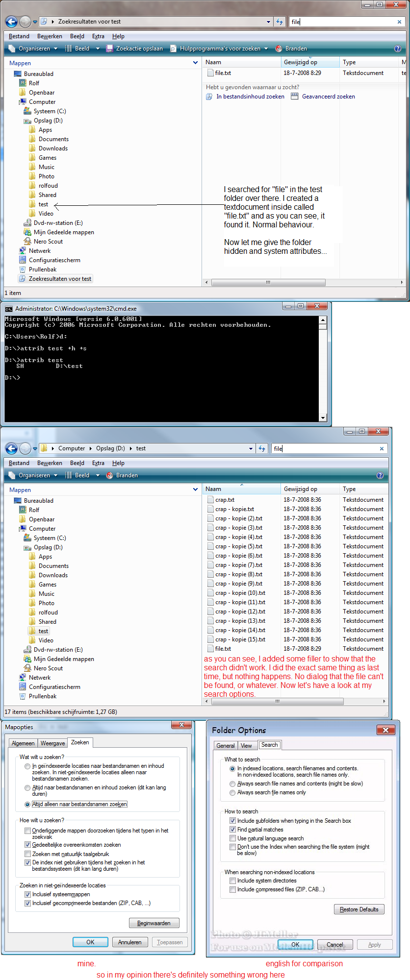Open Extra menu in search results window
This screenshot has width=410, height=980.
98,36
